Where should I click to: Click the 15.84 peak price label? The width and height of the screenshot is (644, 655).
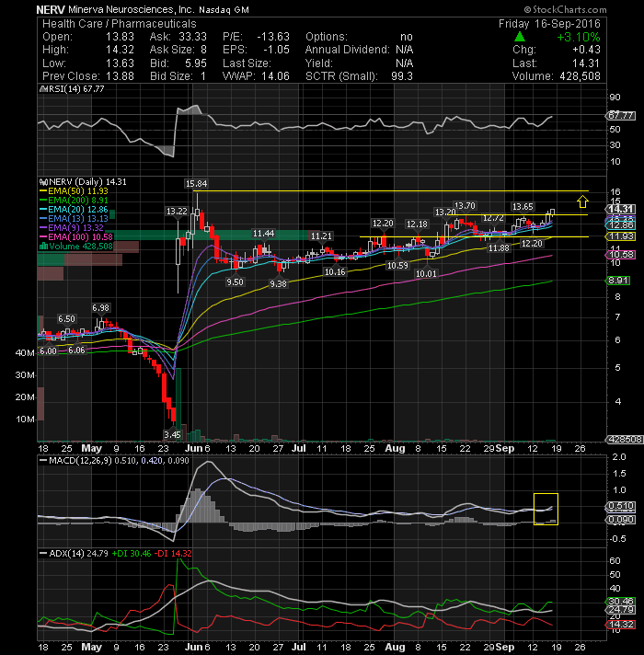196,183
